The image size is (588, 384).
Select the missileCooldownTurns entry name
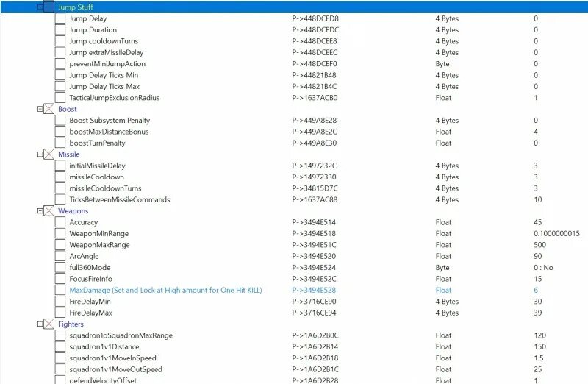click(x=105, y=188)
